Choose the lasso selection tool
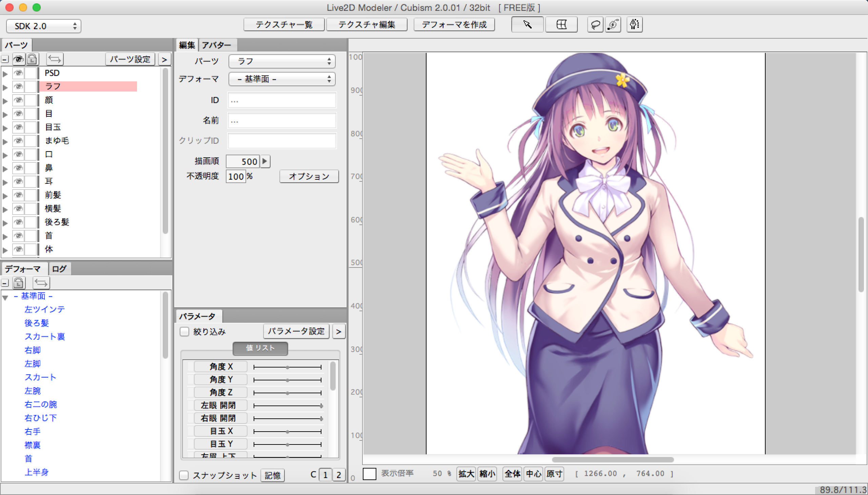This screenshot has width=868, height=495. 595,24
